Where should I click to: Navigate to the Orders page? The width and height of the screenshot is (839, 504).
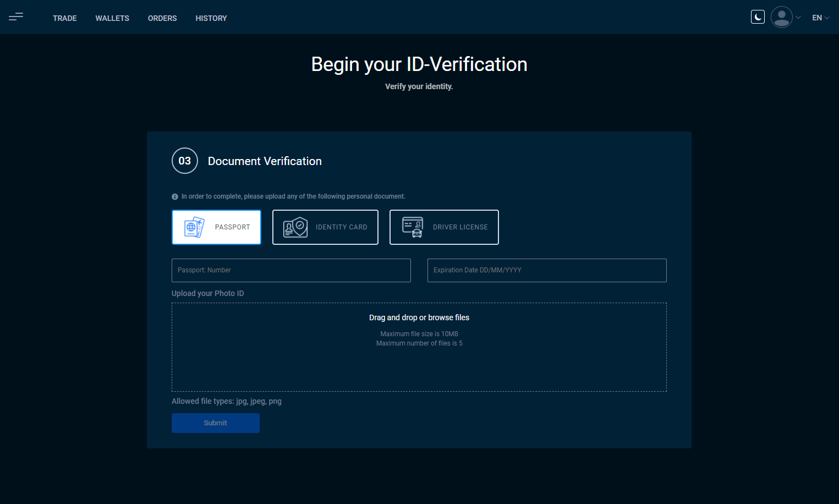(x=162, y=18)
